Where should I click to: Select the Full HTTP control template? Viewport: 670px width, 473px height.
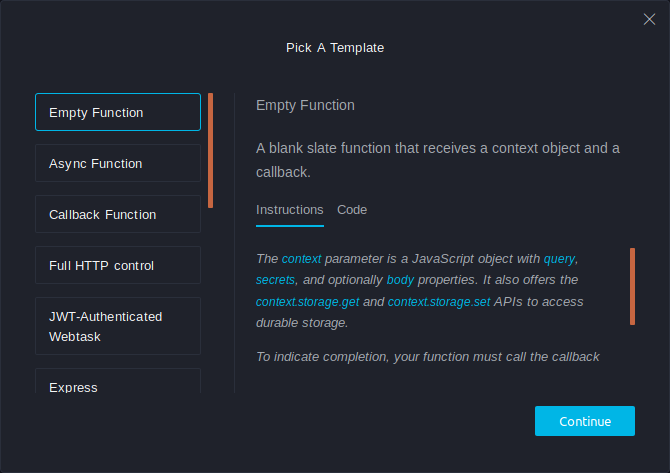(x=118, y=265)
